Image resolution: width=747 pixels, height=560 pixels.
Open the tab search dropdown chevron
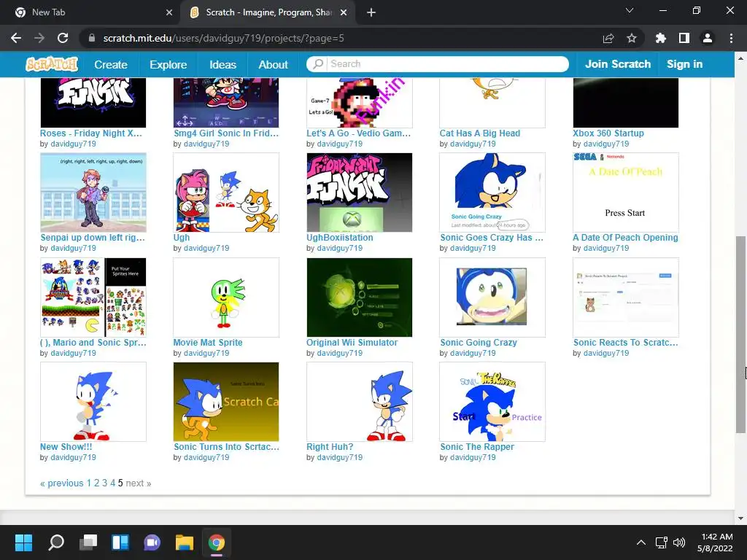[x=630, y=10]
